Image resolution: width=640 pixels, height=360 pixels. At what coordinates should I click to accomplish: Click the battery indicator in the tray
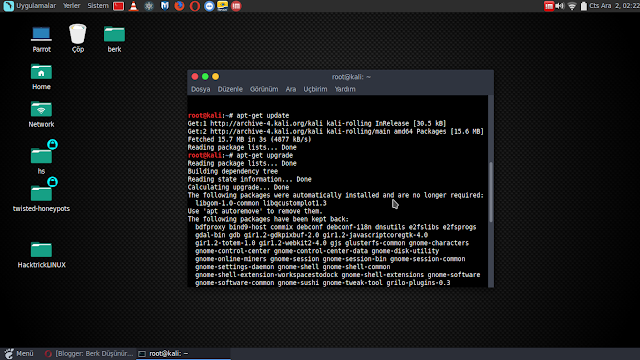(584, 6)
